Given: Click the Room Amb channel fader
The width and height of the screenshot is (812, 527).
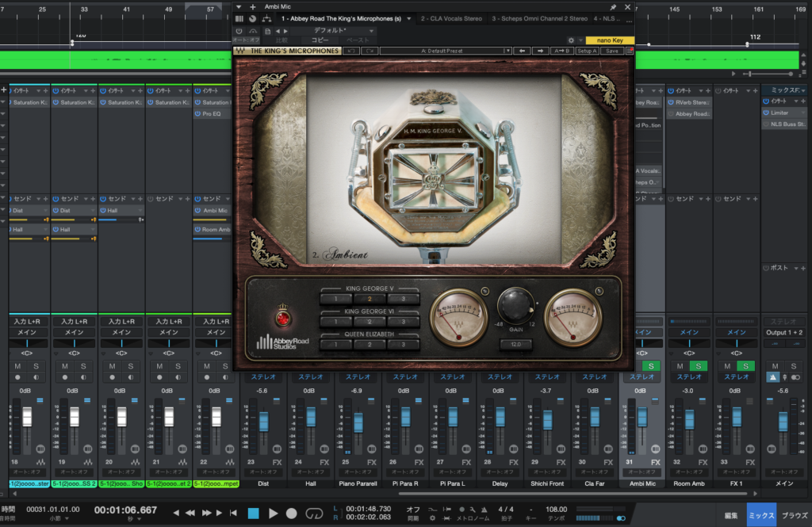Looking at the screenshot, I should [x=689, y=419].
